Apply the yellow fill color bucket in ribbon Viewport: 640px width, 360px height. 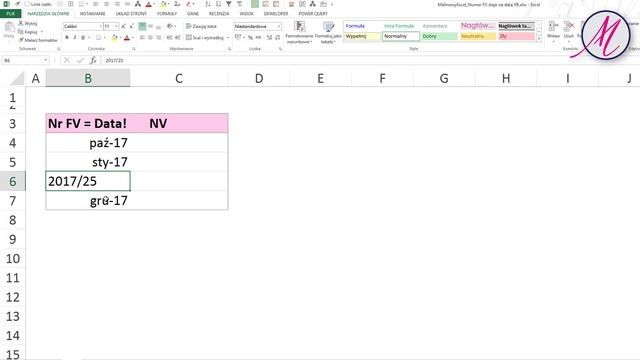115,38
